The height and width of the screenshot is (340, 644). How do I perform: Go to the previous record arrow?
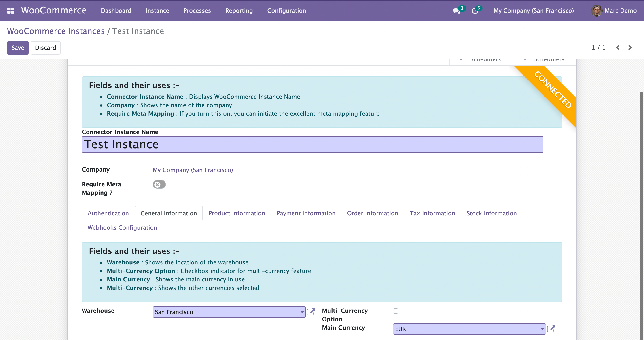pyautogui.click(x=617, y=47)
